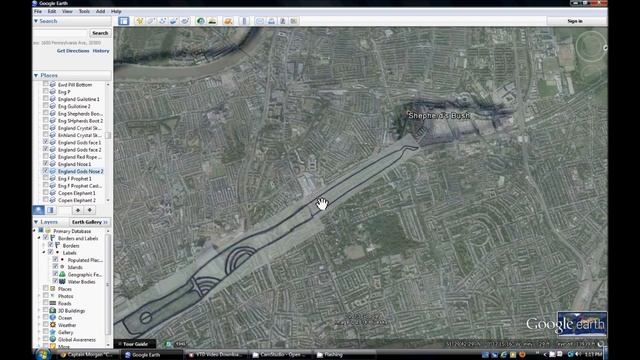The image size is (640, 360).
Task: Show the ruler tool
Action: 244,21
